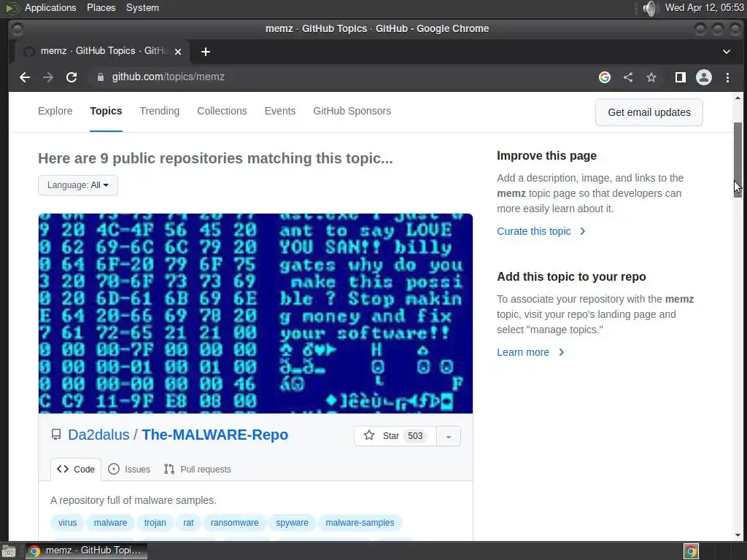Screen dimensions: 747x560
Task: Share this page via toolbar icon
Action: (628, 77)
